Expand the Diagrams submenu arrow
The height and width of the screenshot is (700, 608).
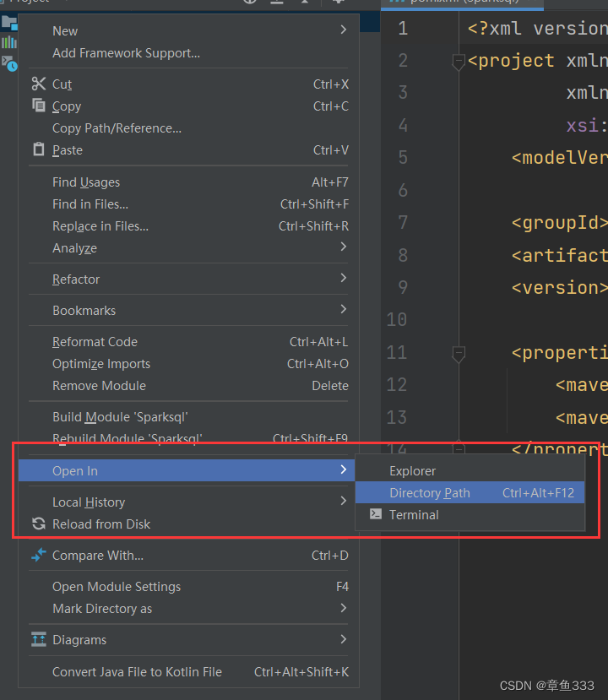tap(344, 639)
